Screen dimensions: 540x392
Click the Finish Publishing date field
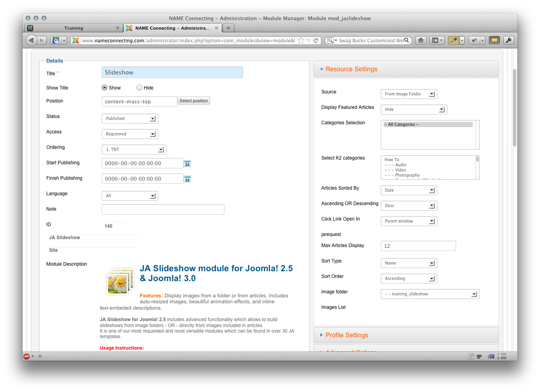point(143,179)
